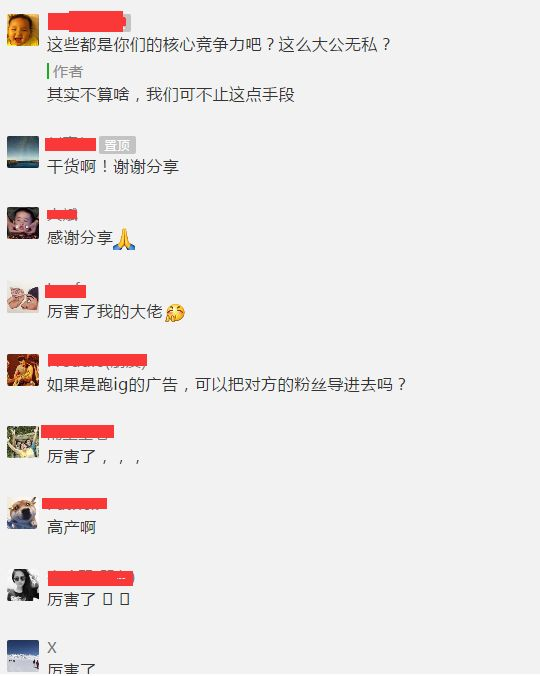Click the praying hands emoji

(124, 239)
